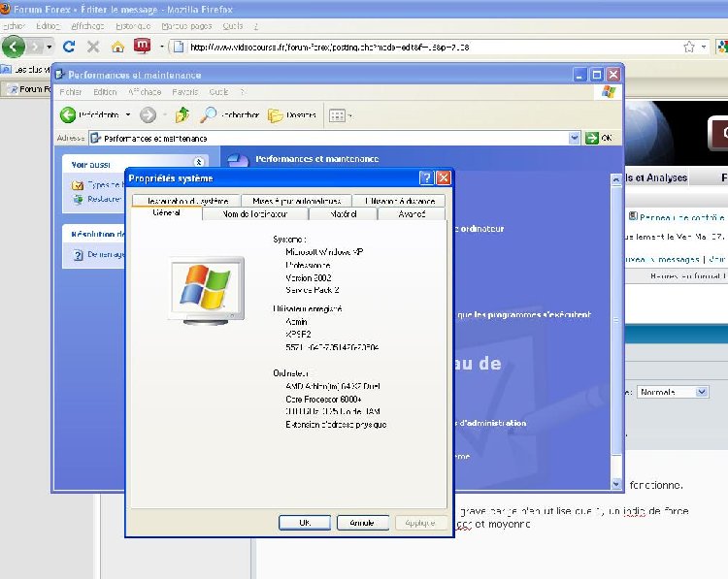
Task: Click the Explorer folder Up icon
Action: point(182,115)
